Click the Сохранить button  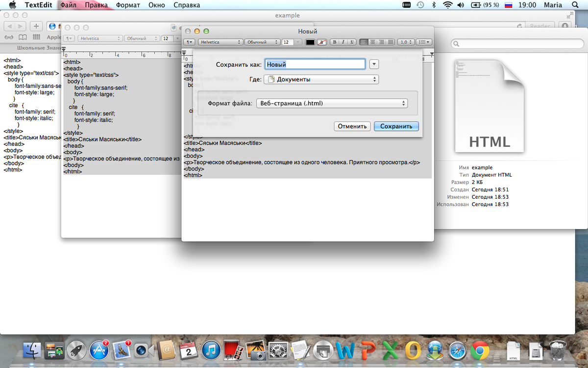pyautogui.click(x=396, y=126)
